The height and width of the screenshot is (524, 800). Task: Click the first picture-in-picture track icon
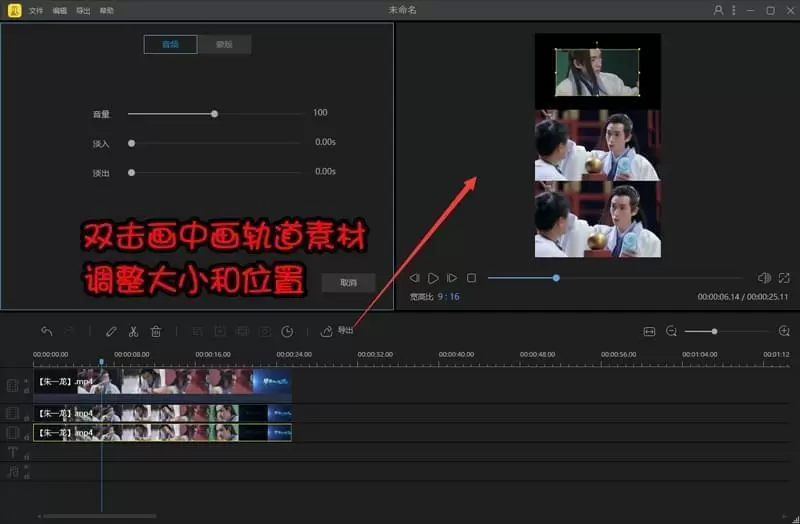13,413
